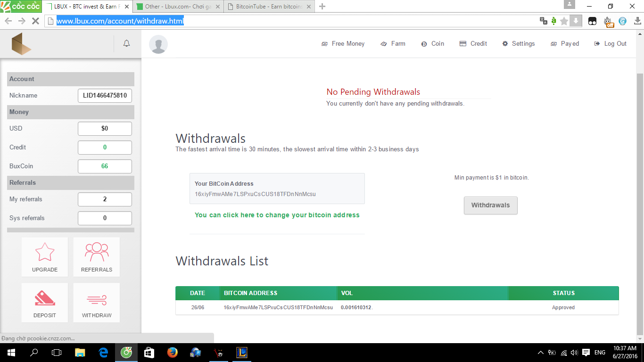644x362 pixels.
Task: Go back to the previous page
Action: tap(8, 21)
